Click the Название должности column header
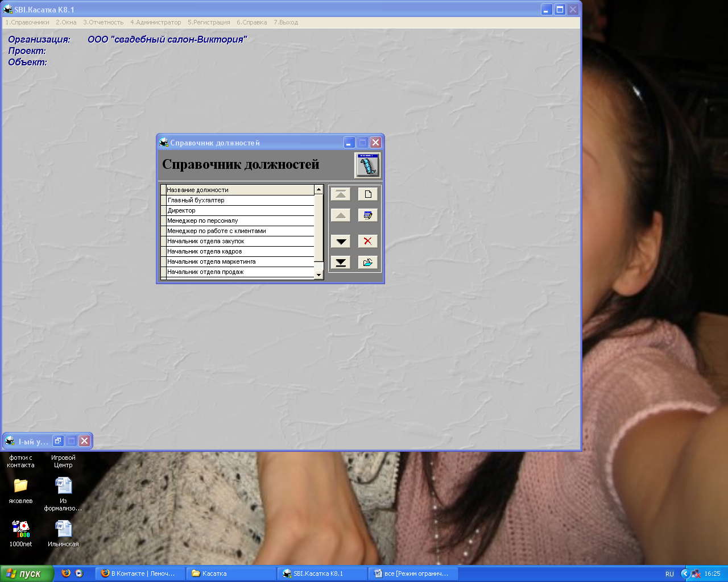This screenshot has height=582, width=728. click(240, 190)
